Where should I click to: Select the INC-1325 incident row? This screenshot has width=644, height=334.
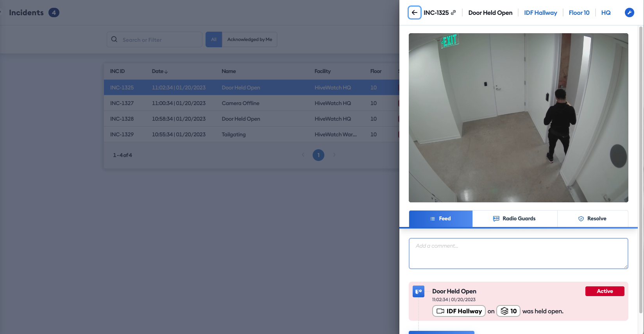(x=252, y=88)
